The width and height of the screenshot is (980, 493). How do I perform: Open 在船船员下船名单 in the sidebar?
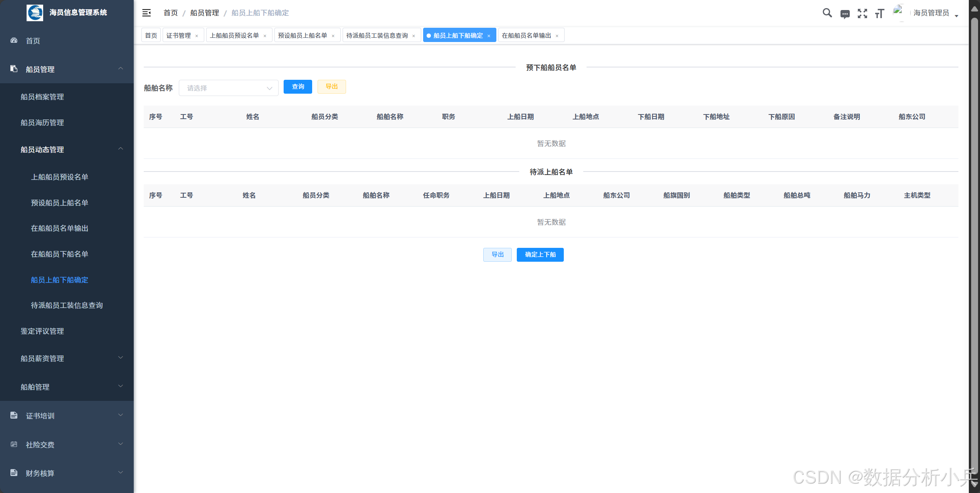click(x=60, y=254)
